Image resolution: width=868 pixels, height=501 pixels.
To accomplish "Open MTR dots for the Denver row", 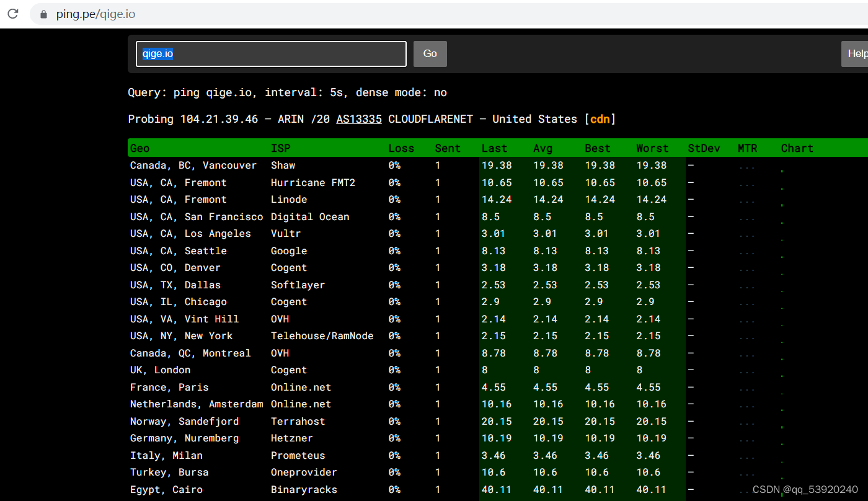I will [x=747, y=269].
